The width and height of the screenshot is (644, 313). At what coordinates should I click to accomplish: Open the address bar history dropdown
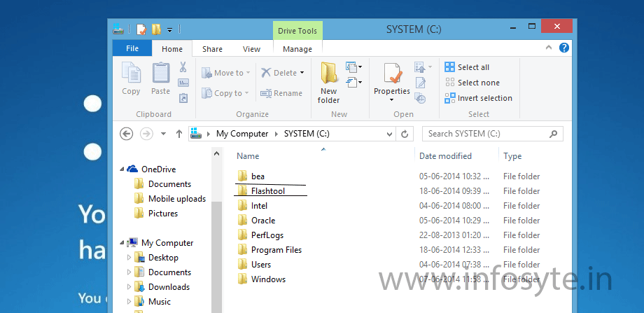(x=389, y=134)
